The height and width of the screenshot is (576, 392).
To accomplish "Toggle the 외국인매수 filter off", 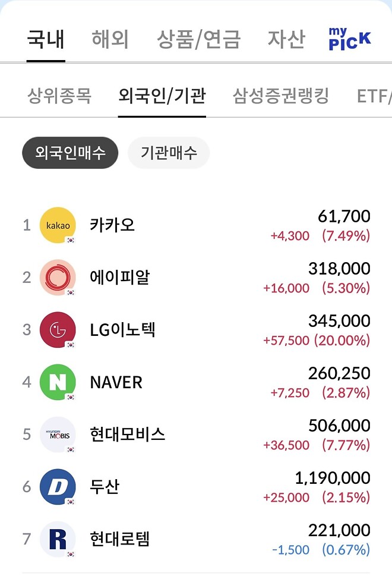I will coord(69,153).
